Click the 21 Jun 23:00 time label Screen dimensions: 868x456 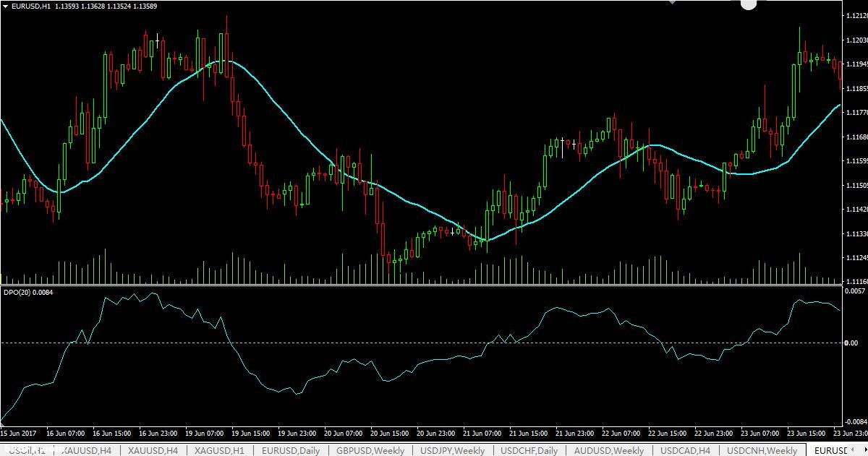pyautogui.click(x=576, y=434)
